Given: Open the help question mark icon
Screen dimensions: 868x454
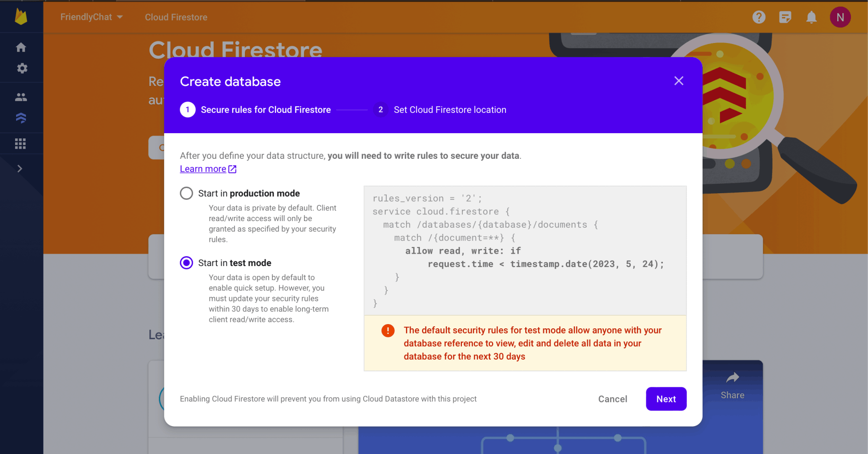Looking at the screenshot, I should (759, 17).
